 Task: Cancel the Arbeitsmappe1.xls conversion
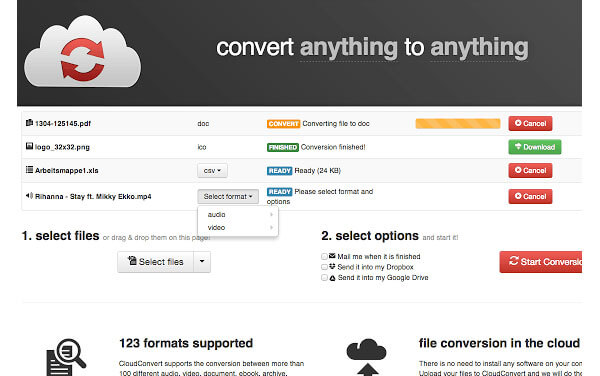pos(530,170)
